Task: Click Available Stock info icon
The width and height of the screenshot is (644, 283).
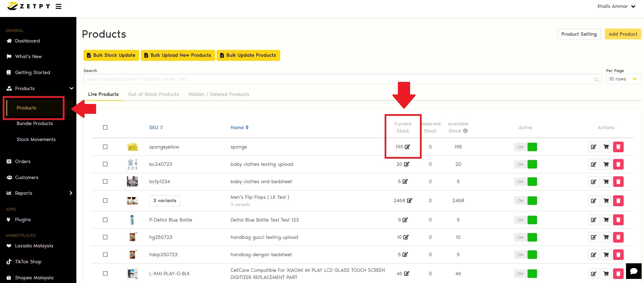Action: point(465,131)
